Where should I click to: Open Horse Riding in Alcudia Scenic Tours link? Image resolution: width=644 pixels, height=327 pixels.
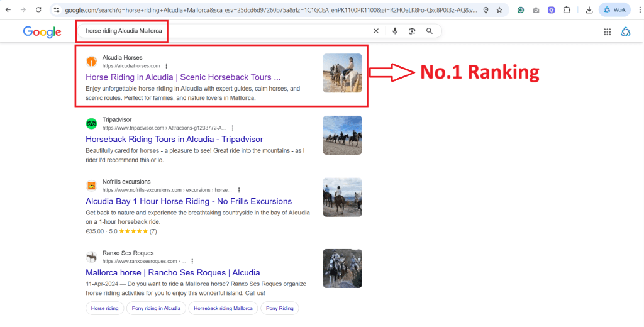[182, 77]
